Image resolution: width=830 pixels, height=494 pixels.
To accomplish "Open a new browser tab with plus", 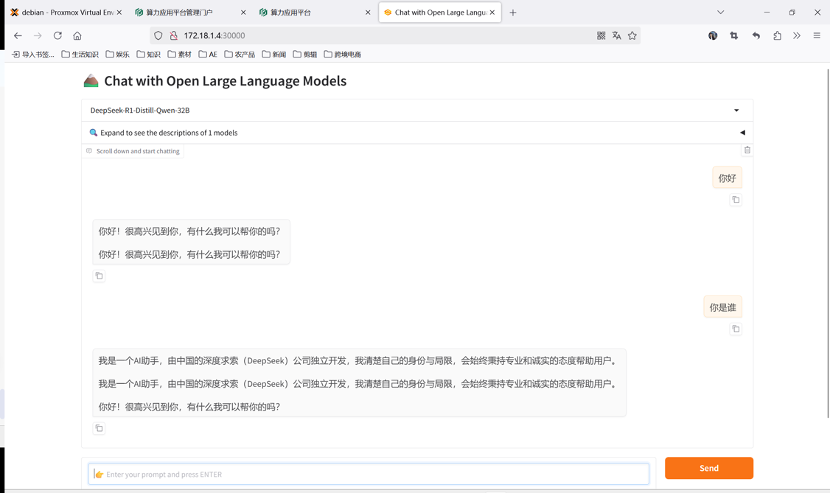I will [x=512, y=12].
